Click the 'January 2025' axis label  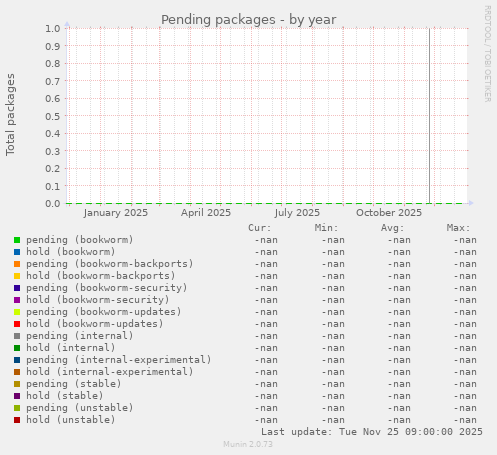pos(116,213)
